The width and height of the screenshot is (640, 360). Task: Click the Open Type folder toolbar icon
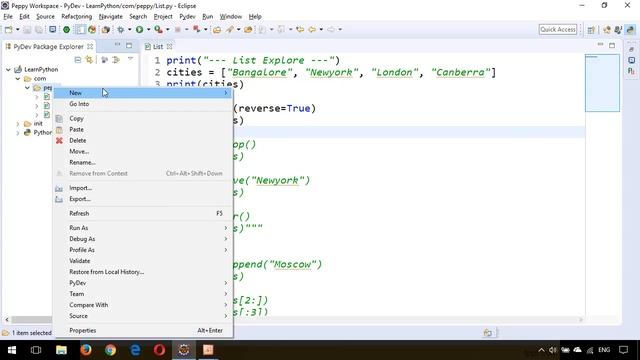tap(217, 29)
